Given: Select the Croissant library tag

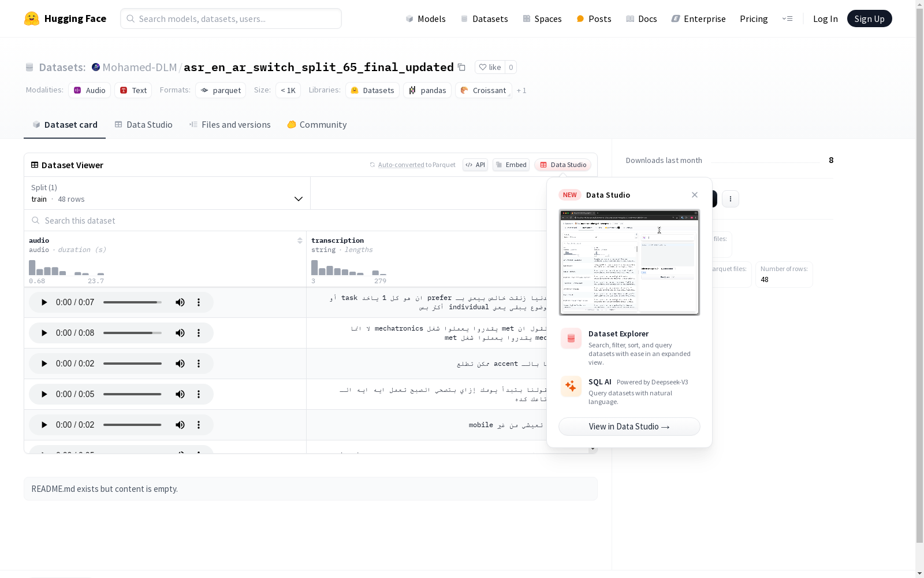Looking at the screenshot, I should coord(483,90).
